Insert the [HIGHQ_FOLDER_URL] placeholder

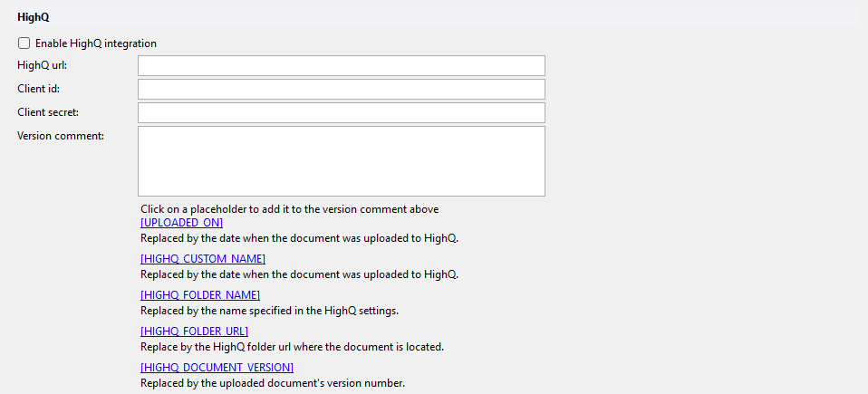194,332
